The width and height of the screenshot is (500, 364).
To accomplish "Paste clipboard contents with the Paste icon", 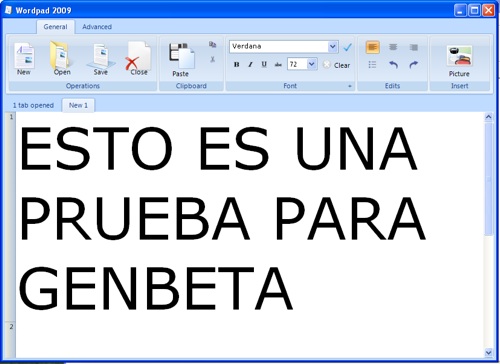I will (x=181, y=60).
